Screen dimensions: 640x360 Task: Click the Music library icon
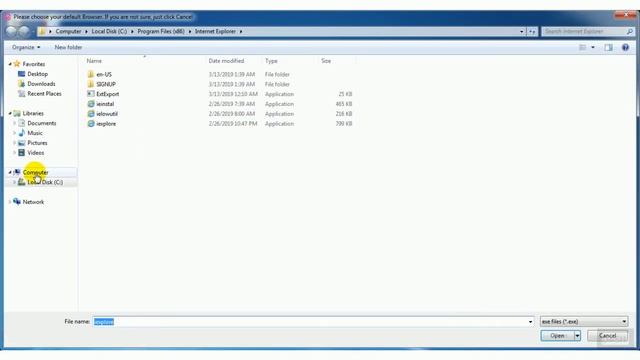[x=22, y=133]
